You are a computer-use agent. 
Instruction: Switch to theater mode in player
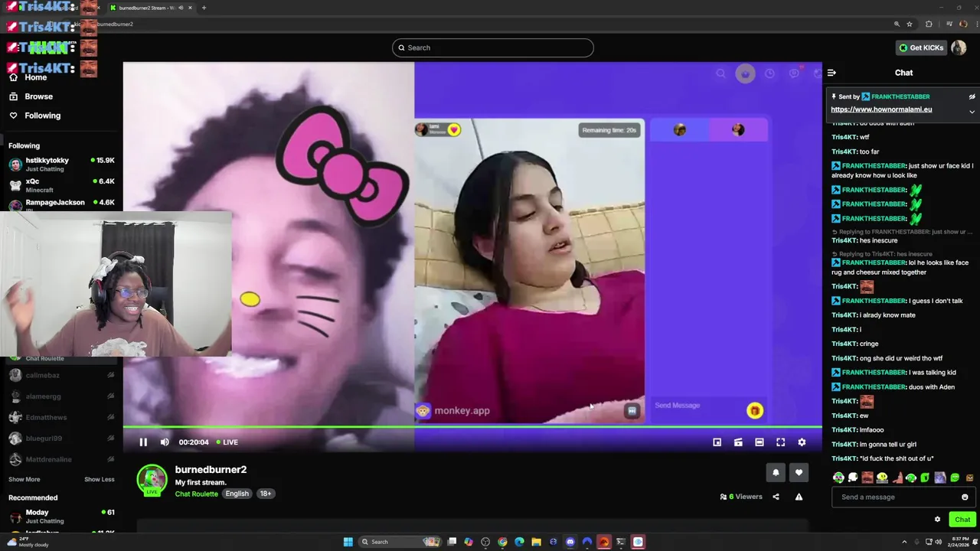[x=759, y=442]
